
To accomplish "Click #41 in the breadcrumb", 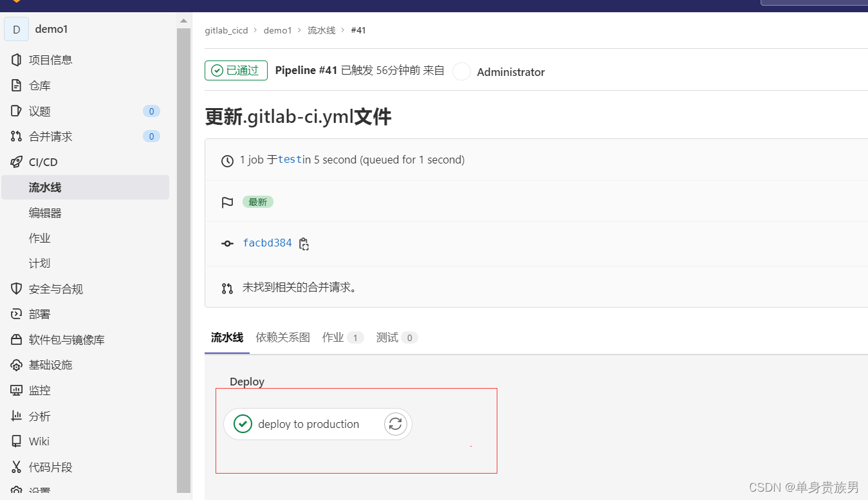I will pos(358,30).
